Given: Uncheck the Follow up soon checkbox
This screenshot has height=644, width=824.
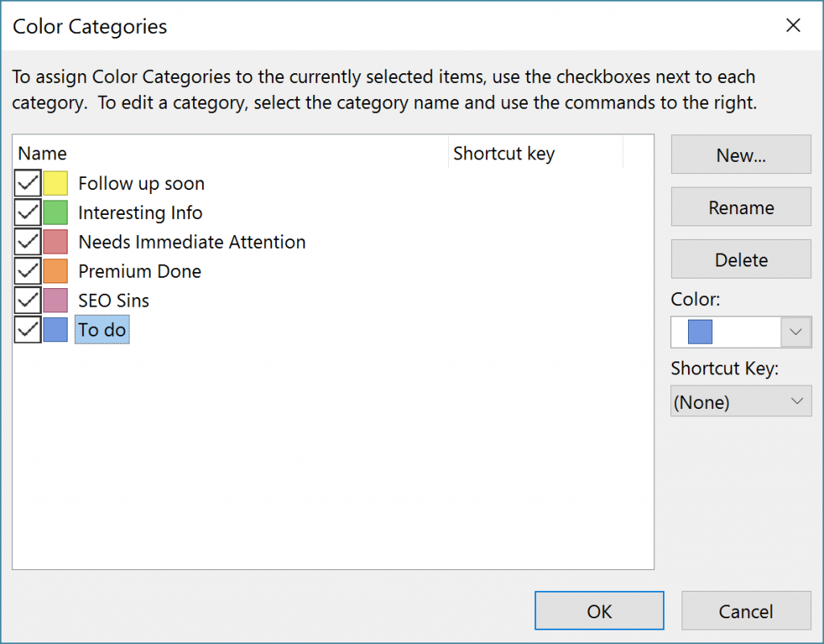Looking at the screenshot, I should [x=28, y=184].
